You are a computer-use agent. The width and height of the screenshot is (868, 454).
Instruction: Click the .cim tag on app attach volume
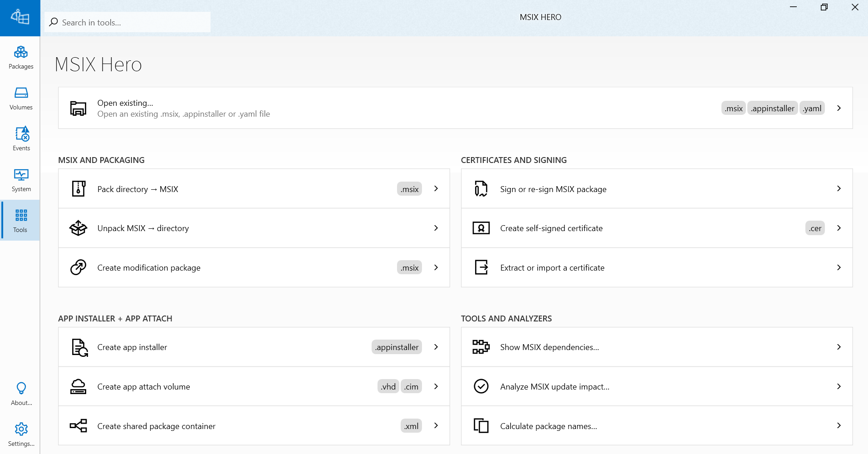tap(411, 386)
